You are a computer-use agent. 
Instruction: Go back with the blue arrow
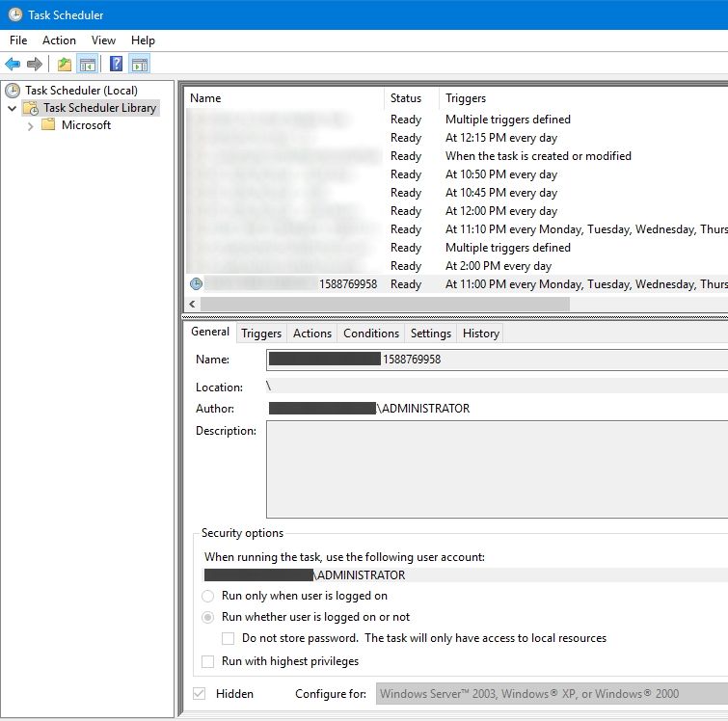[13, 64]
